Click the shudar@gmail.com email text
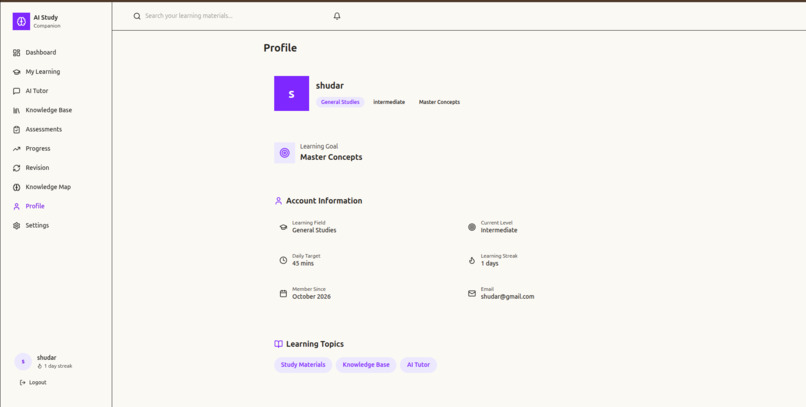This screenshot has height=407, width=806. 507,297
